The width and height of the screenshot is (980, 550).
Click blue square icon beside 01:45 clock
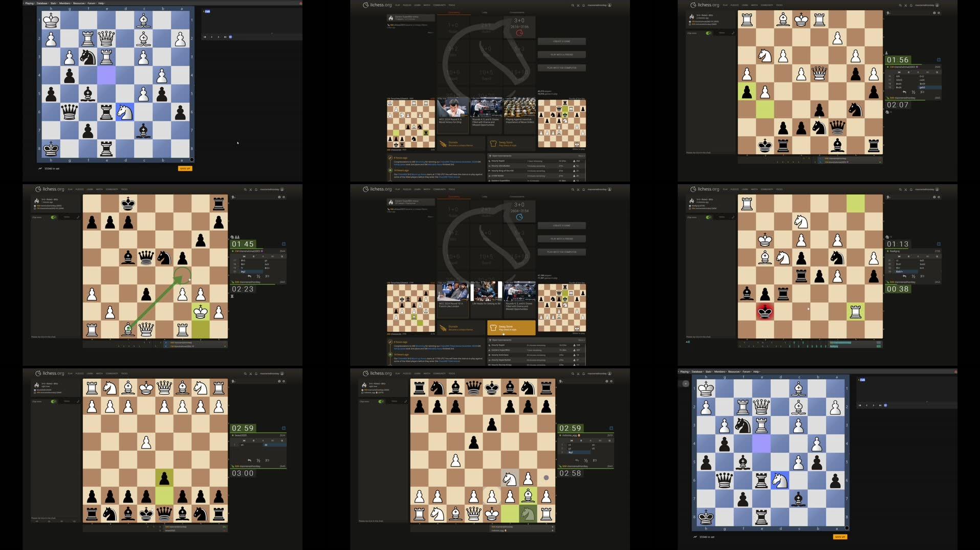[284, 244]
